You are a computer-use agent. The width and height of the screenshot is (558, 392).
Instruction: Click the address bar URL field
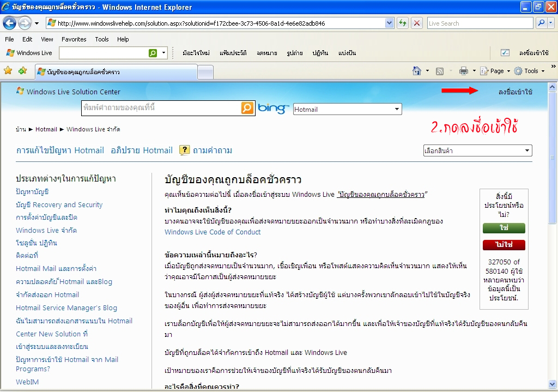click(215, 23)
